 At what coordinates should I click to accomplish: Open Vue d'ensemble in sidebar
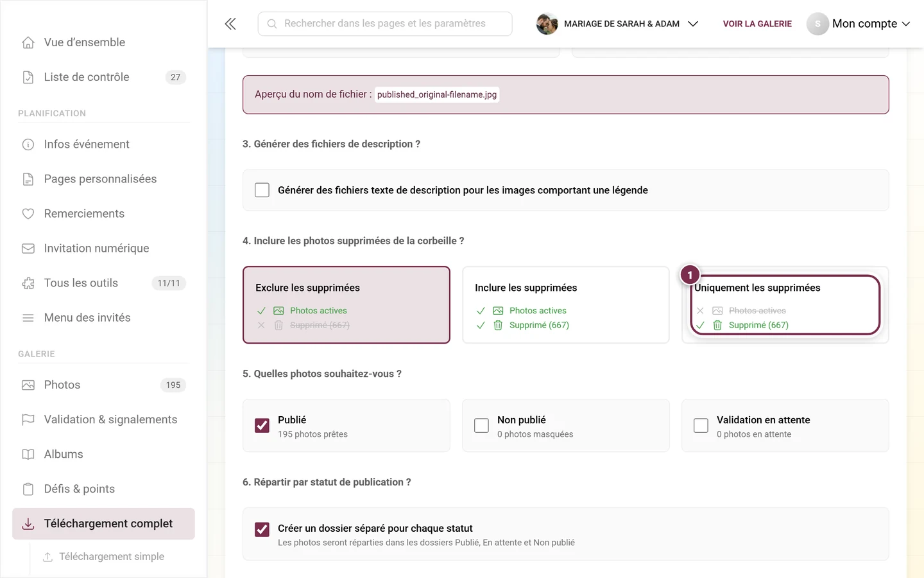coord(103,42)
